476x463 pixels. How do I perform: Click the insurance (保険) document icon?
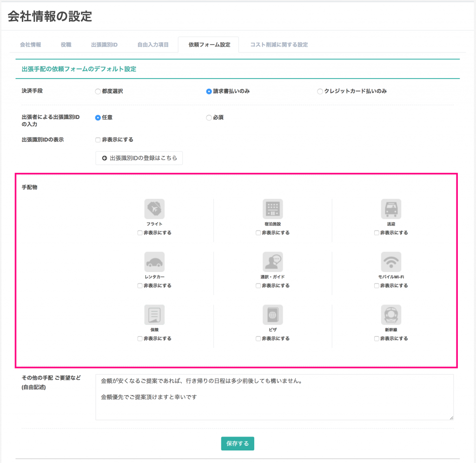(x=154, y=315)
